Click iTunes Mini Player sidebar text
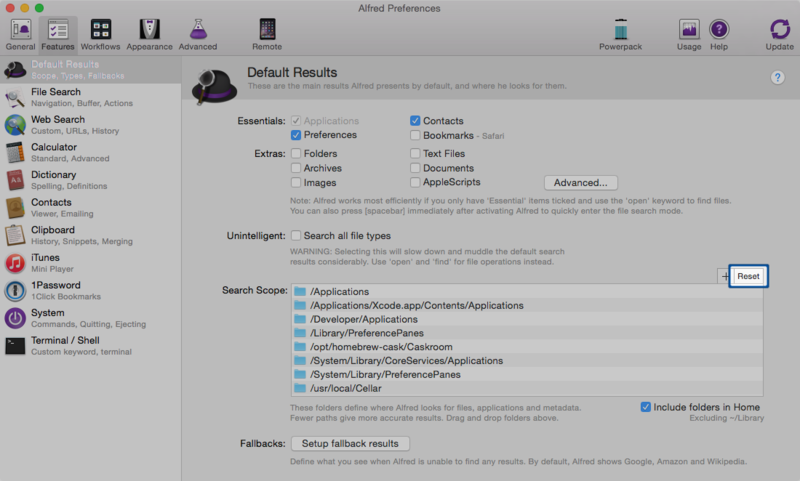The image size is (800, 481). click(x=52, y=269)
